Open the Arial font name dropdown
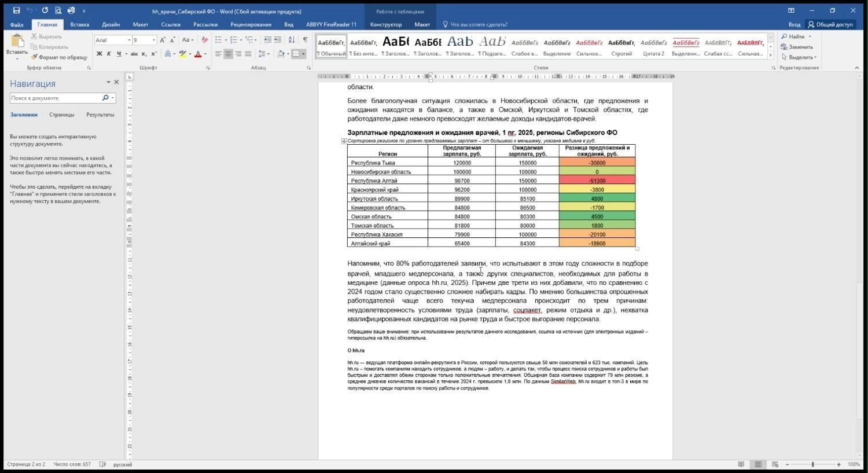The width and height of the screenshot is (868, 473). [x=128, y=40]
